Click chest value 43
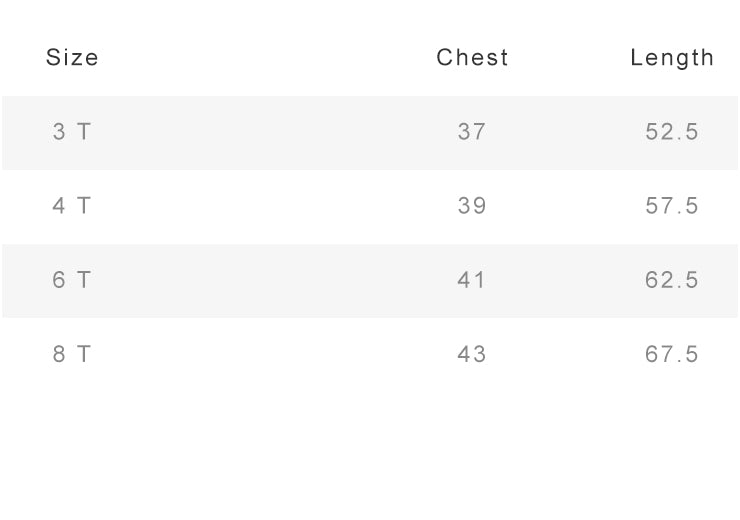Viewport: 740px width, 520px height. (x=471, y=354)
